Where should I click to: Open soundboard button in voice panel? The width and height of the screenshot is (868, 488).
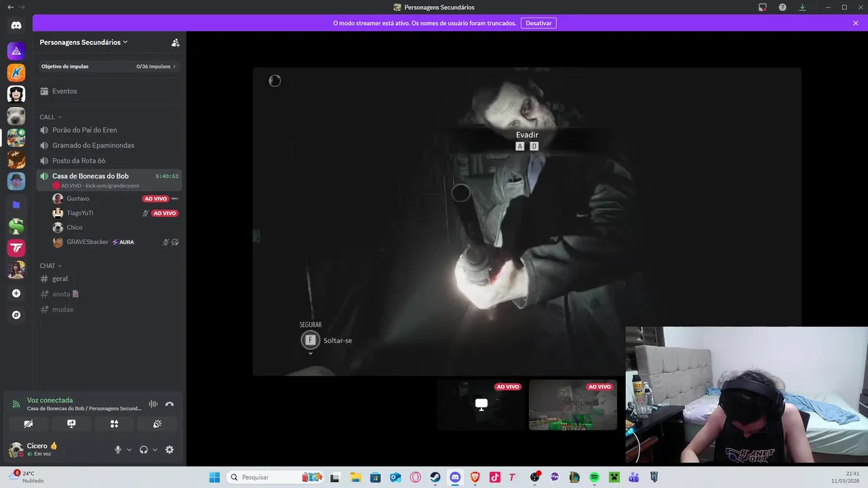(157, 424)
